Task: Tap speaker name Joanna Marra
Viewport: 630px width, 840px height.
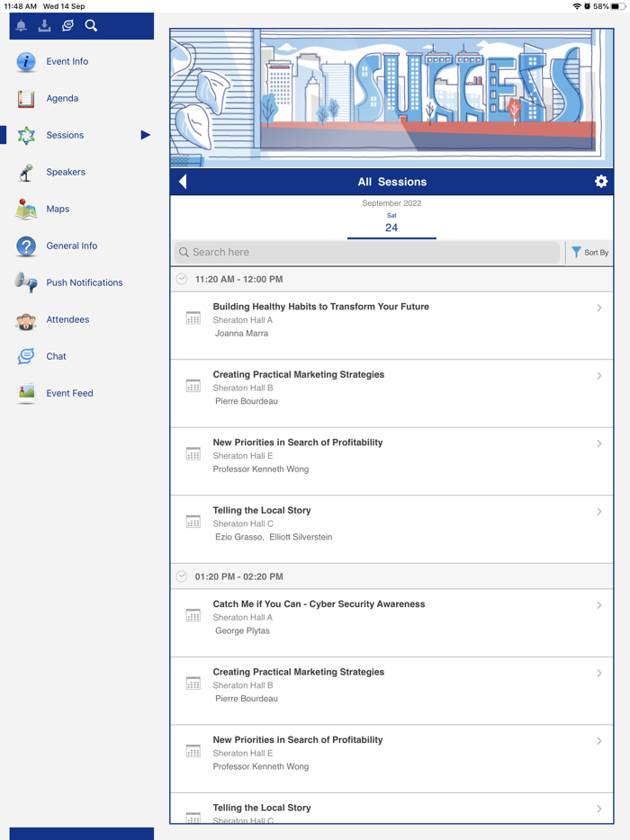Action: point(241,334)
